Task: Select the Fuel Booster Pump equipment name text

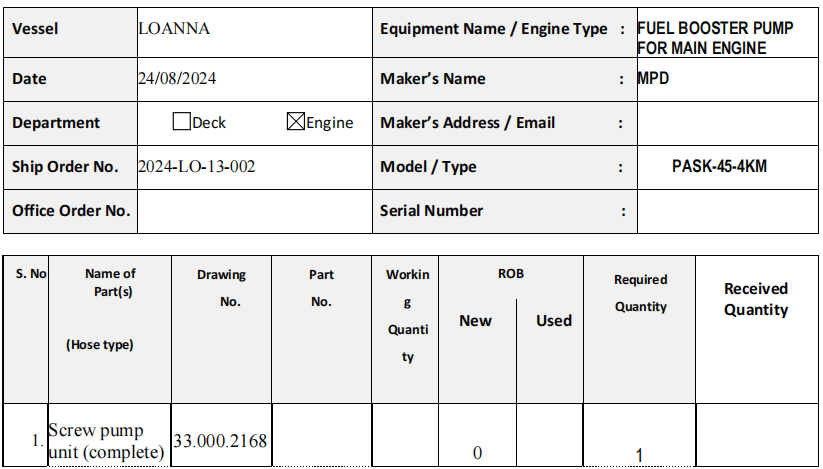Action: (x=714, y=38)
